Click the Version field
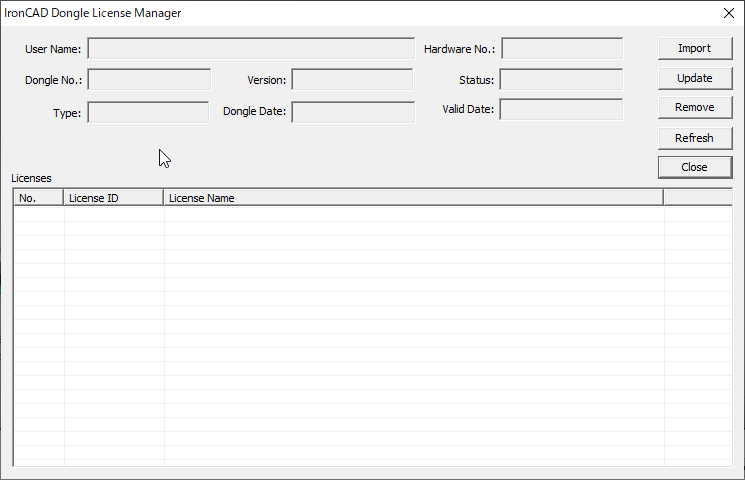Screen dimensions: 745x480 click(x=352, y=79)
